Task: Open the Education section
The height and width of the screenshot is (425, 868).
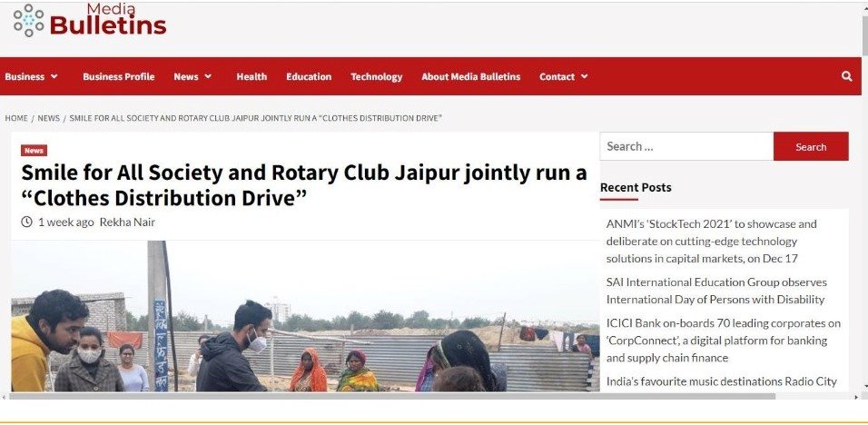Action: click(x=309, y=77)
